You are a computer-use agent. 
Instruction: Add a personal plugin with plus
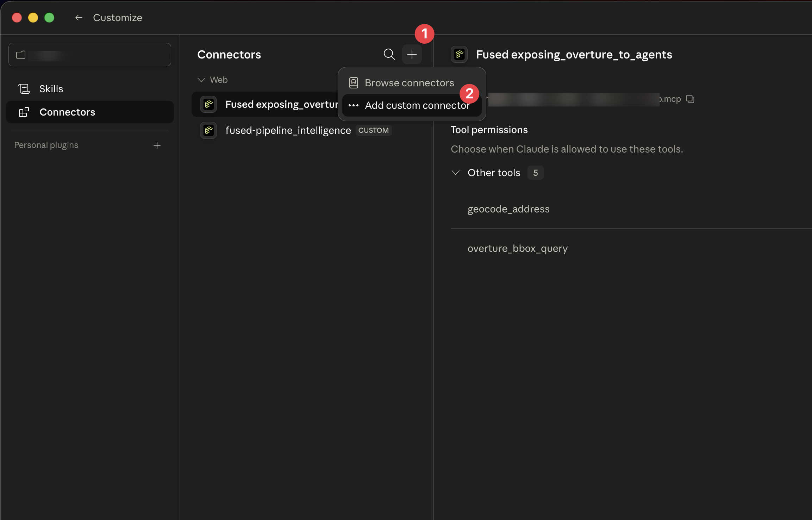click(x=157, y=145)
